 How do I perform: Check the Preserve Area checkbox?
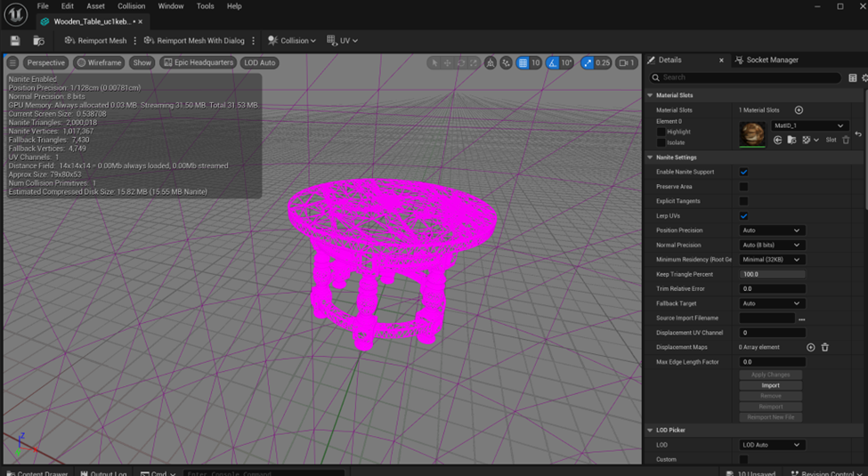coord(743,187)
